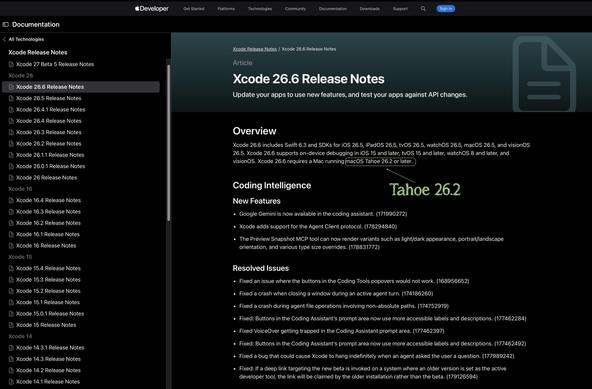Open Xcode 27 Beta 5 Release Notes
592x389 pixels.
(x=55, y=64)
